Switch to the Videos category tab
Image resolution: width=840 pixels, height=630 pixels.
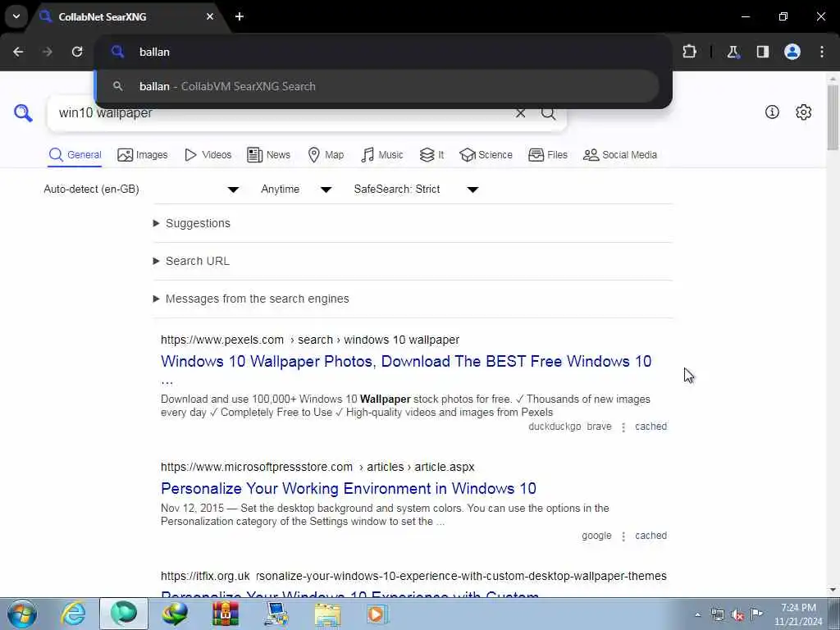208,155
